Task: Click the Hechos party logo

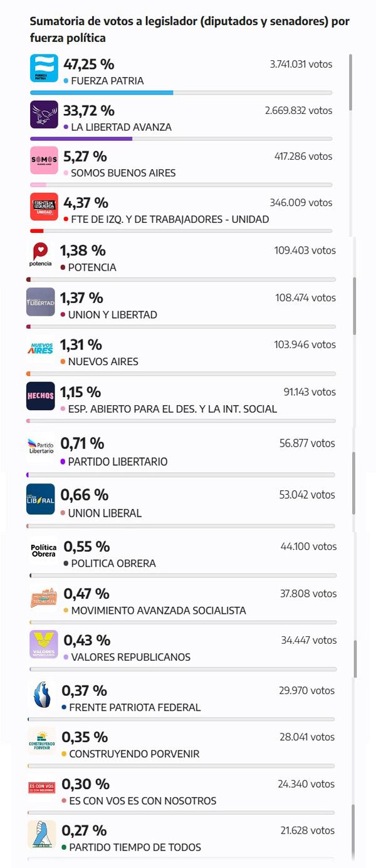Action: tap(40, 396)
